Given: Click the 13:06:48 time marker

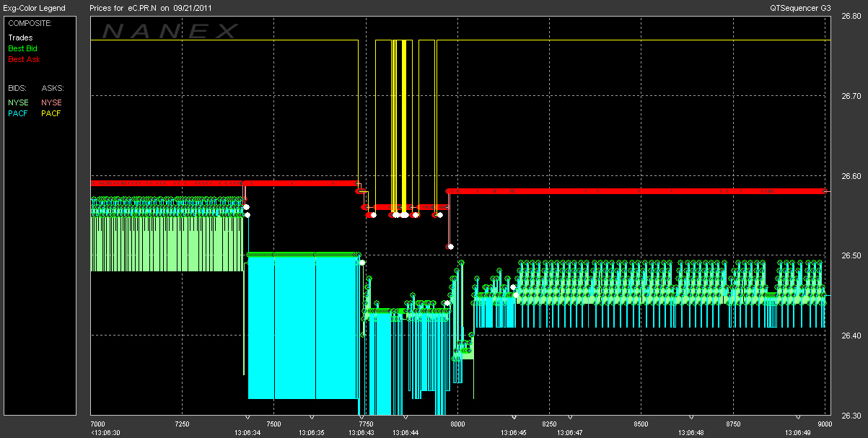Looking at the screenshot, I should click(691, 433).
